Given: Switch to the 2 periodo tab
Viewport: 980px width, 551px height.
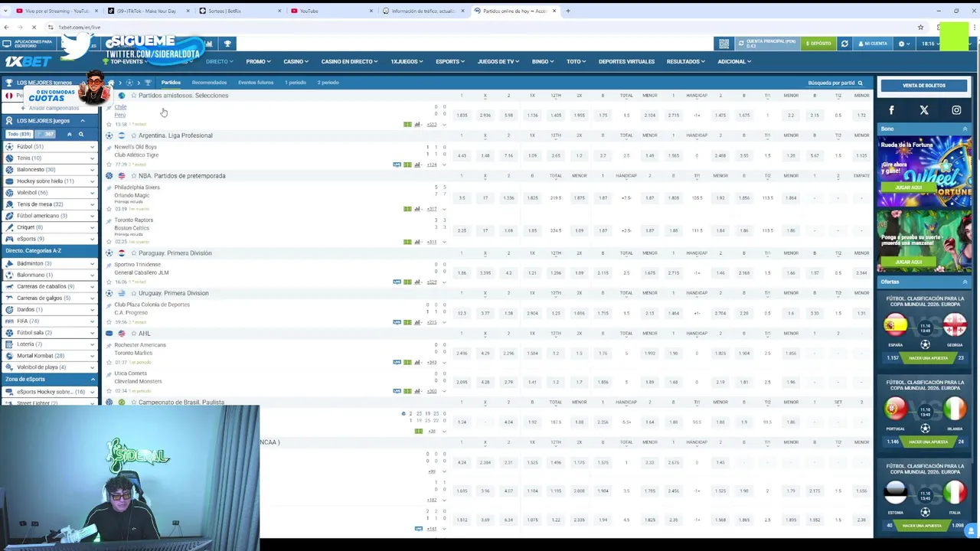Looking at the screenshot, I should click(328, 83).
